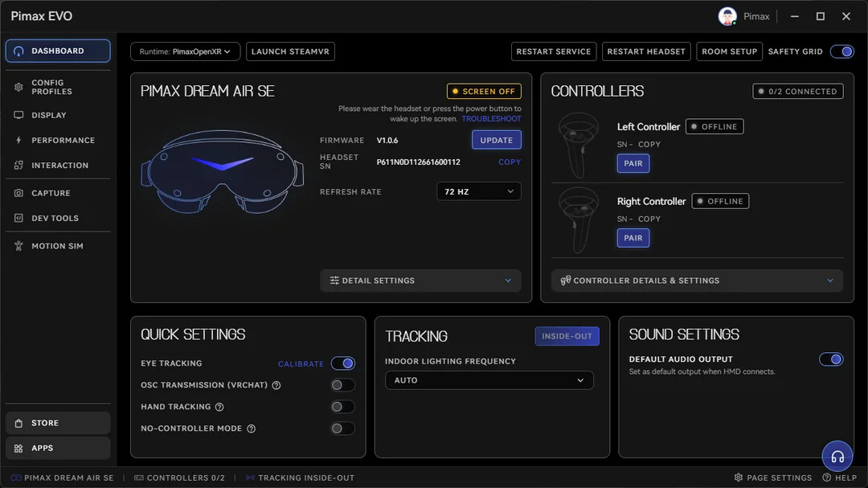This screenshot has height=488, width=868.
Task: Click the Left Controller image
Action: (x=579, y=146)
